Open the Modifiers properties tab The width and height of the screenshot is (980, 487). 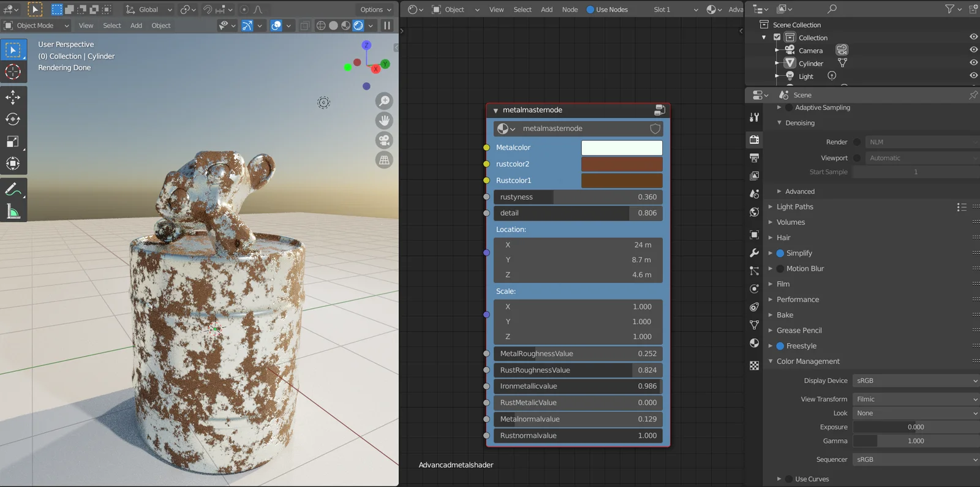tap(754, 253)
